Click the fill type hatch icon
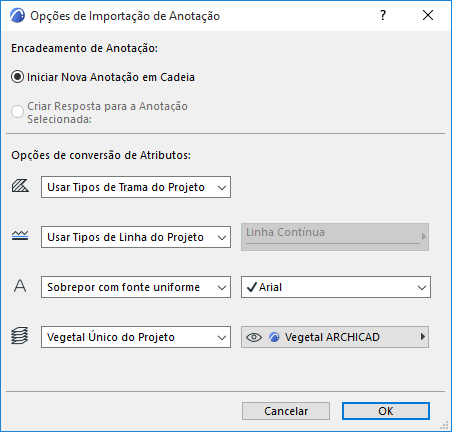The height and width of the screenshot is (432, 452). pyautogui.click(x=20, y=186)
